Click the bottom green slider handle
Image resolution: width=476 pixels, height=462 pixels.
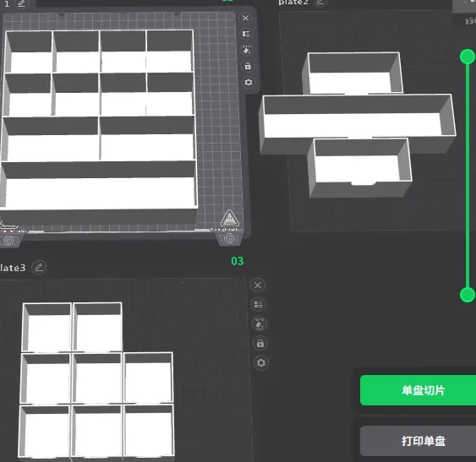tap(468, 295)
